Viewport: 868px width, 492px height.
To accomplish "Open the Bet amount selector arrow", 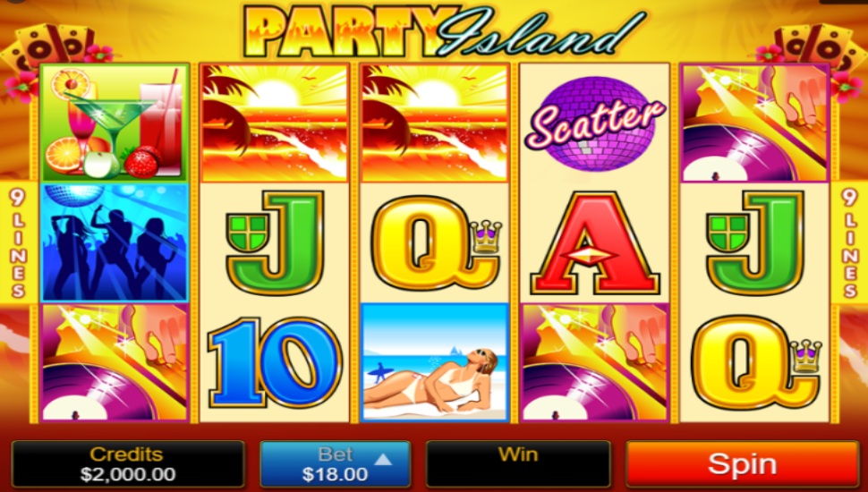I will click(383, 459).
